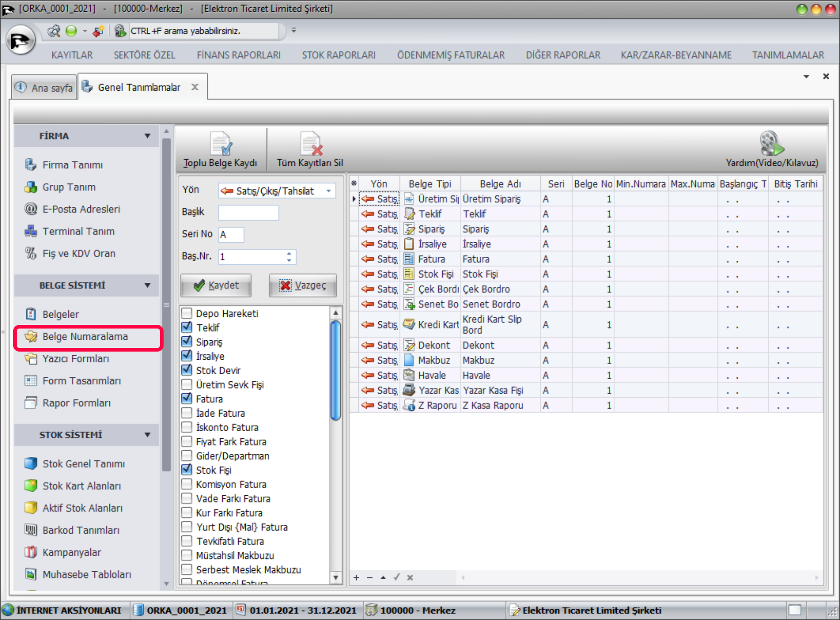Uncheck the Teklif checkbox

(187, 327)
